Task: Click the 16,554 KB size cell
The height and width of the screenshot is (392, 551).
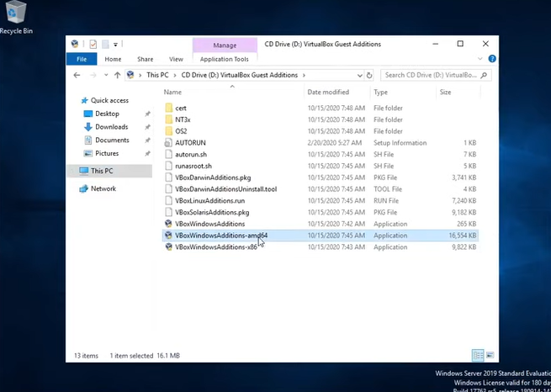Action: coord(463,236)
